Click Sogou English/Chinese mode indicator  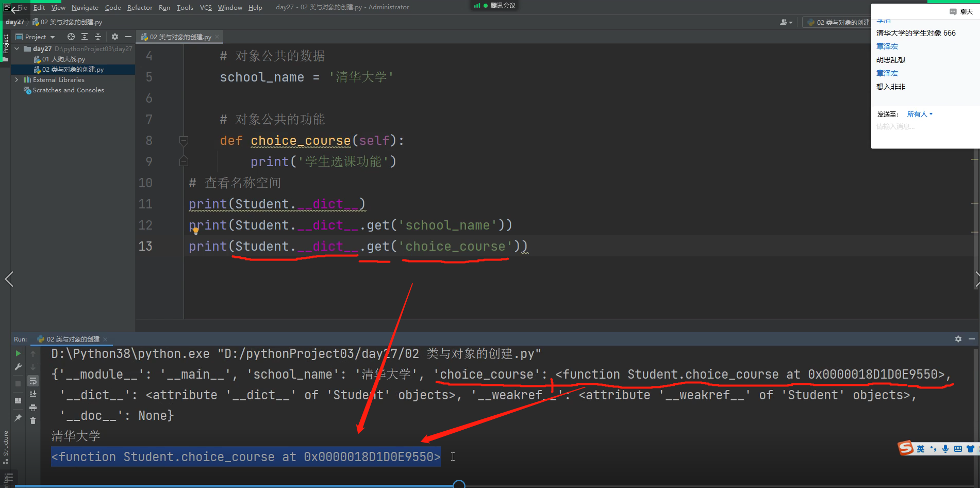[x=921, y=449]
